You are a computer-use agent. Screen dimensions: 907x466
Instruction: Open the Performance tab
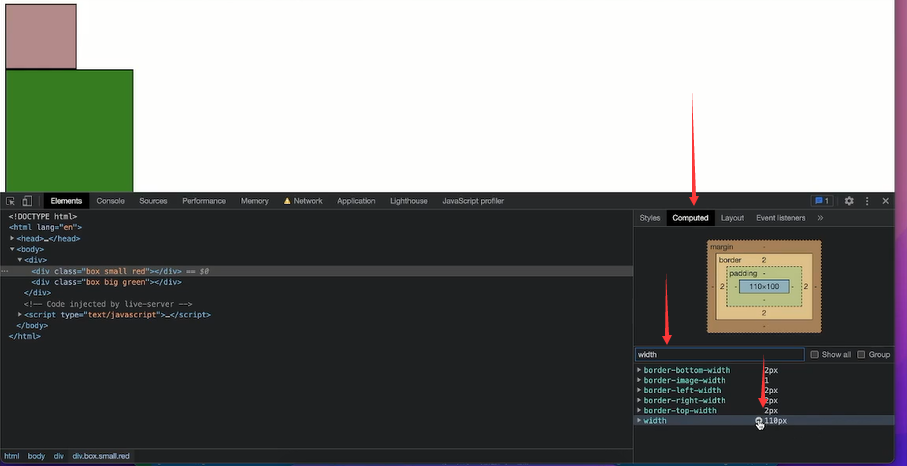pos(204,201)
